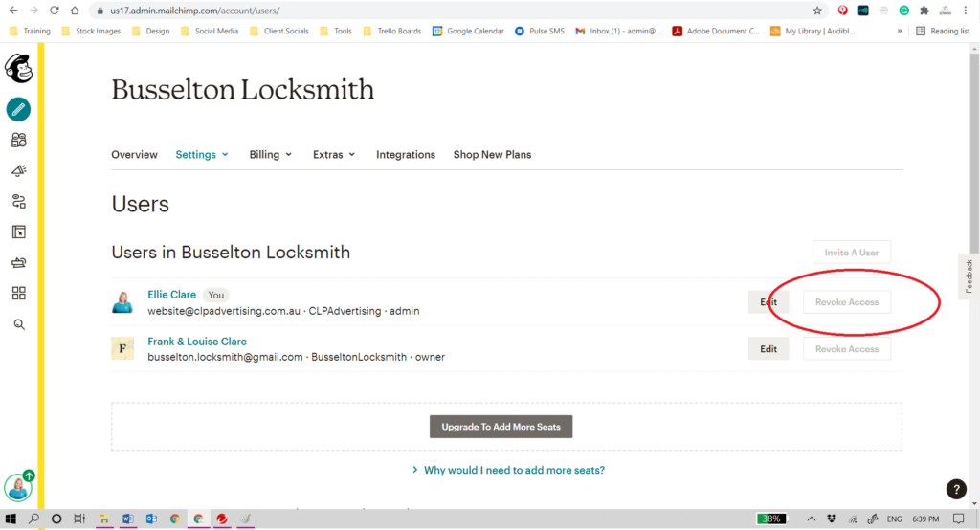
Task: Expand the Billing dropdown menu
Action: click(x=271, y=154)
